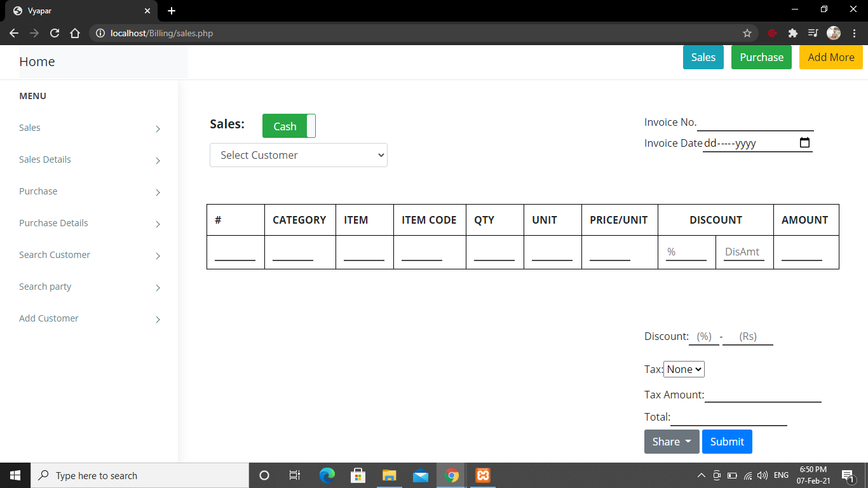Open File Explorer from the taskbar

(x=390, y=475)
